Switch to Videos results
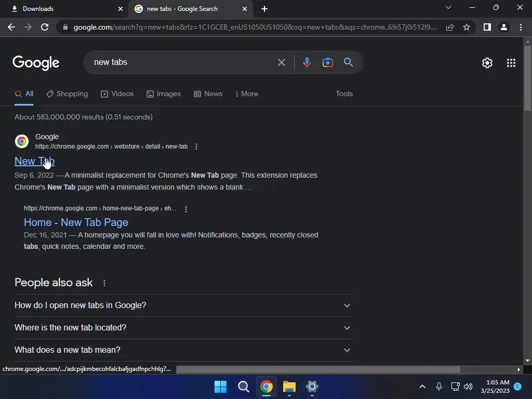532x399 pixels. [x=117, y=94]
